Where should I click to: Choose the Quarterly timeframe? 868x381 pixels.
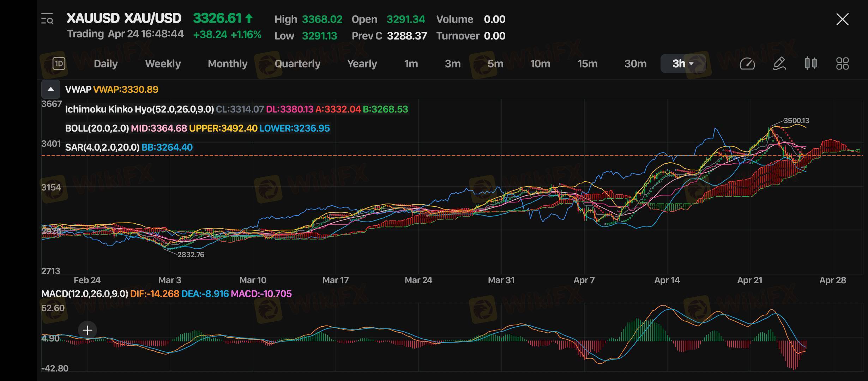pyautogui.click(x=297, y=64)
